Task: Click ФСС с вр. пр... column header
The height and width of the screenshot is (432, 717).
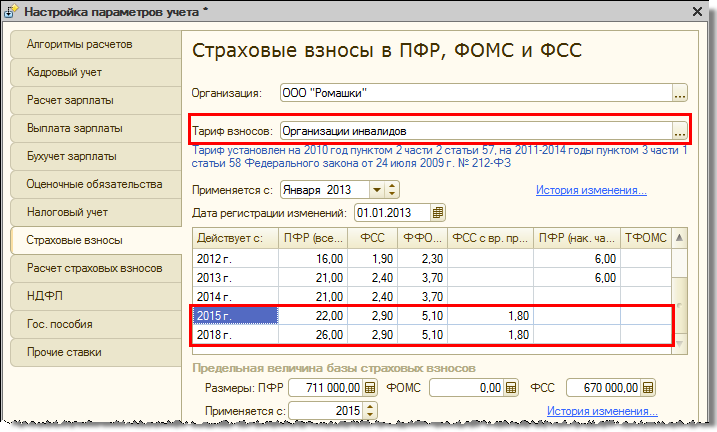Action: click(x=490, y=238)
